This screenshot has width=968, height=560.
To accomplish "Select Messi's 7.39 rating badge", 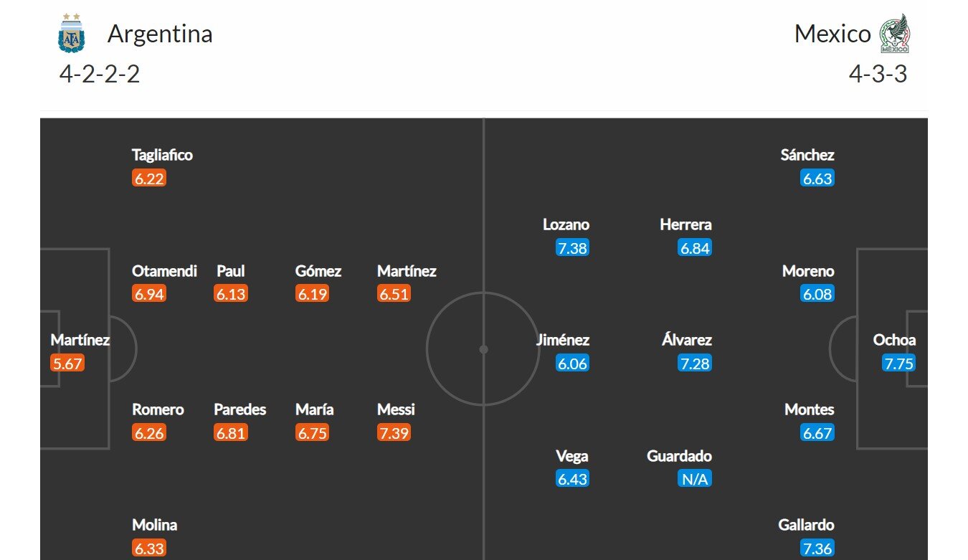I will (394, 433).
